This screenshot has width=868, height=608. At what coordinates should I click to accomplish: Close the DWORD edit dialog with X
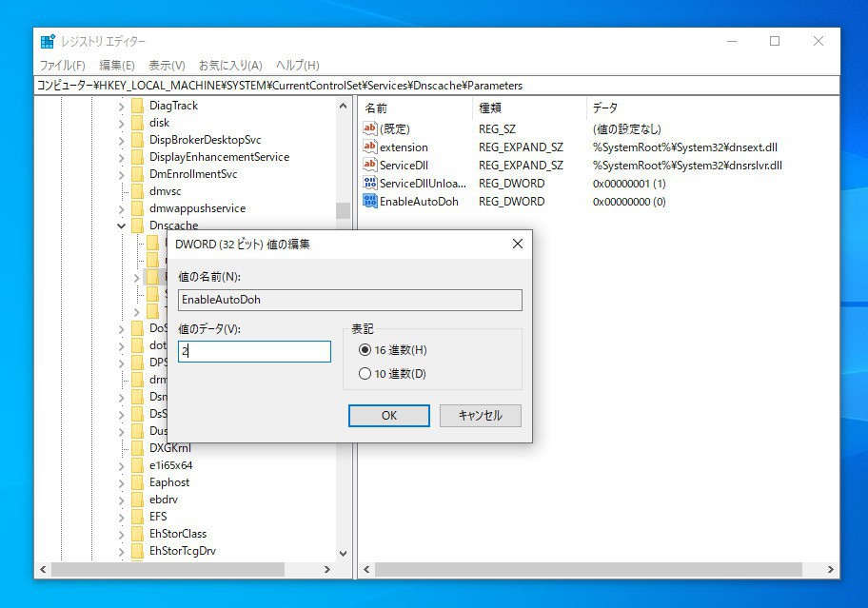pyautogui.click(x=518, y=244)
